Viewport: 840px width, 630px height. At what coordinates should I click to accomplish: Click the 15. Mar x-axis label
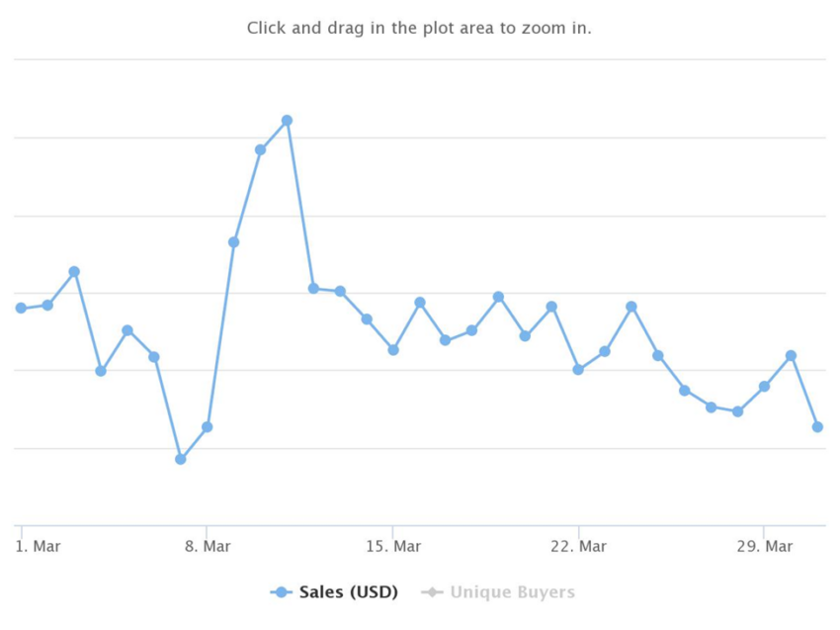[393, 546]
